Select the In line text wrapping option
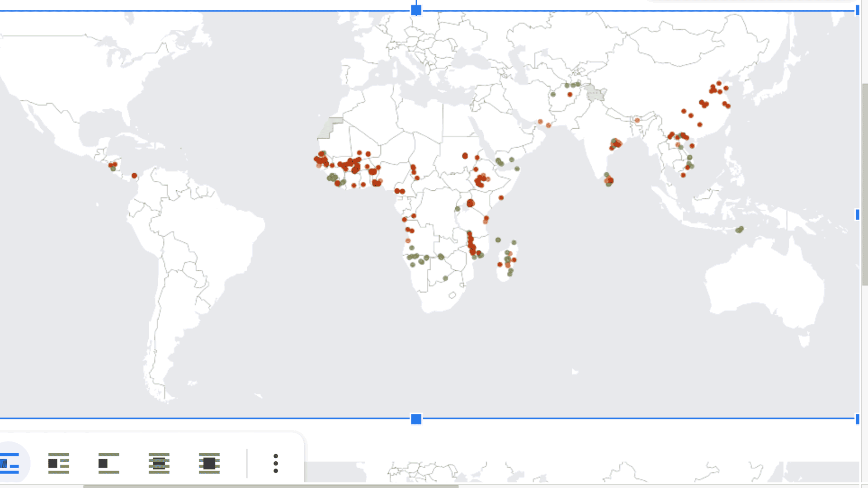868x488 pixels. pos(10,463)
